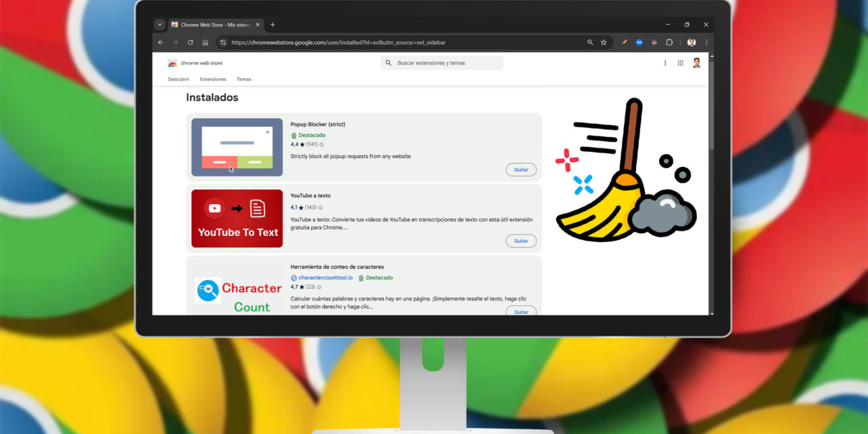
Task: Open the tab search dropdown arrow
Action: 159,24
